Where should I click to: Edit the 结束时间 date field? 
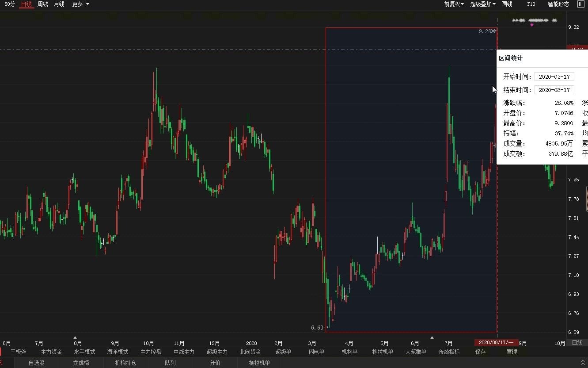point(554,90)
